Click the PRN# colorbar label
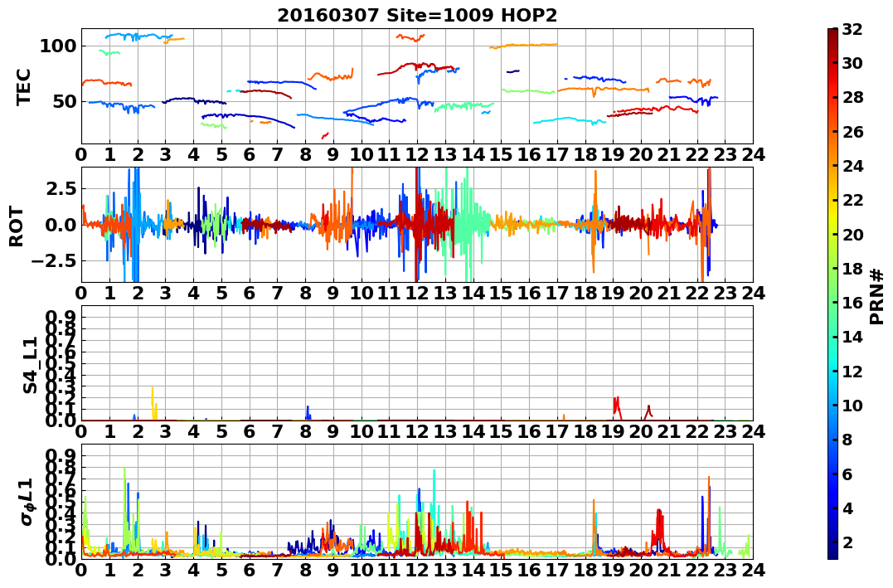893x588 pixels. point(877,296)
